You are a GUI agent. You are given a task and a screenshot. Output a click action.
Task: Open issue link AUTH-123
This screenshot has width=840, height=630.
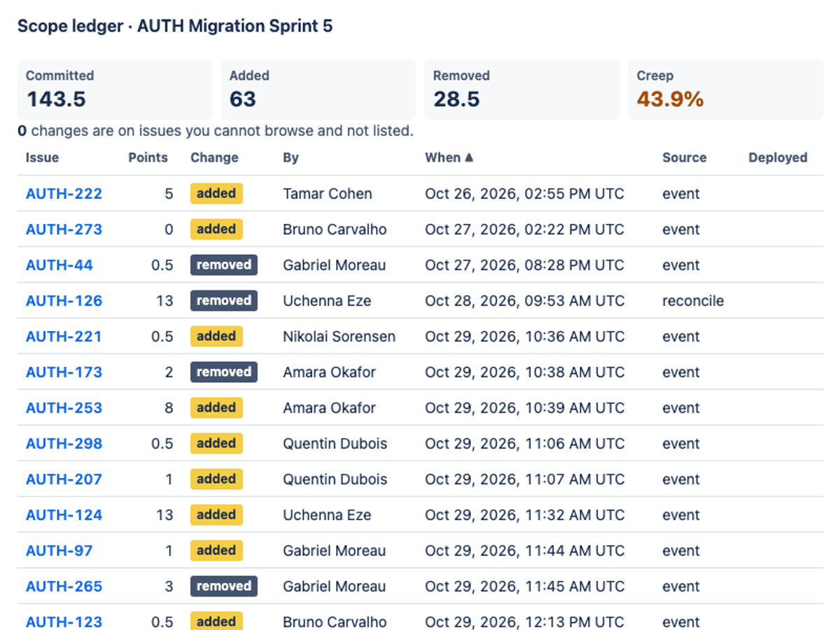(x=64, y=622)
